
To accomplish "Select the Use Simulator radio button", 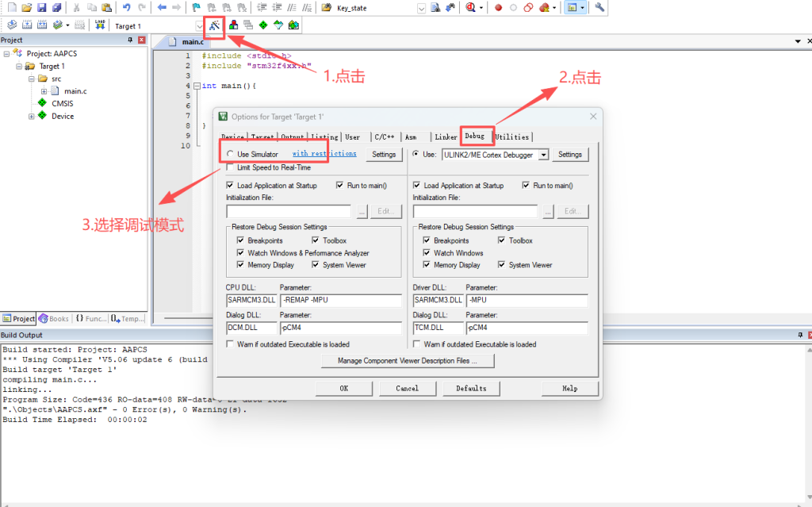I will click(x=230, y=155).
